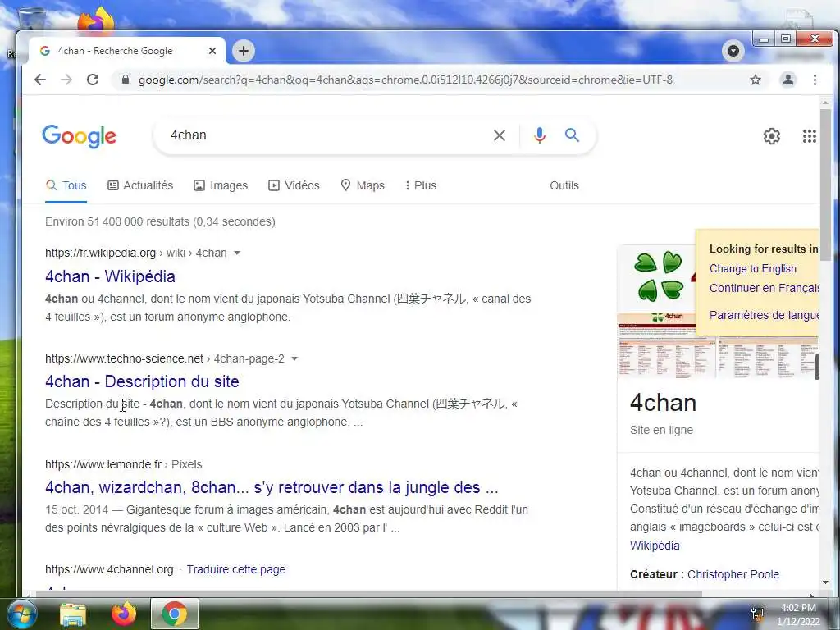
Task: Click the magnifier search button
Action: click(x=572, y=135)
